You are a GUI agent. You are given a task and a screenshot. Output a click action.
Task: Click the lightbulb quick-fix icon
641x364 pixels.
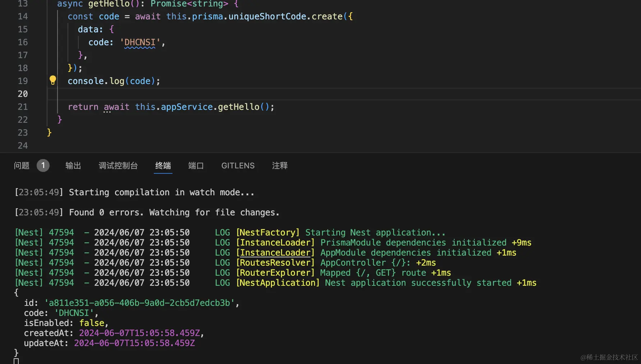(53, 80)
